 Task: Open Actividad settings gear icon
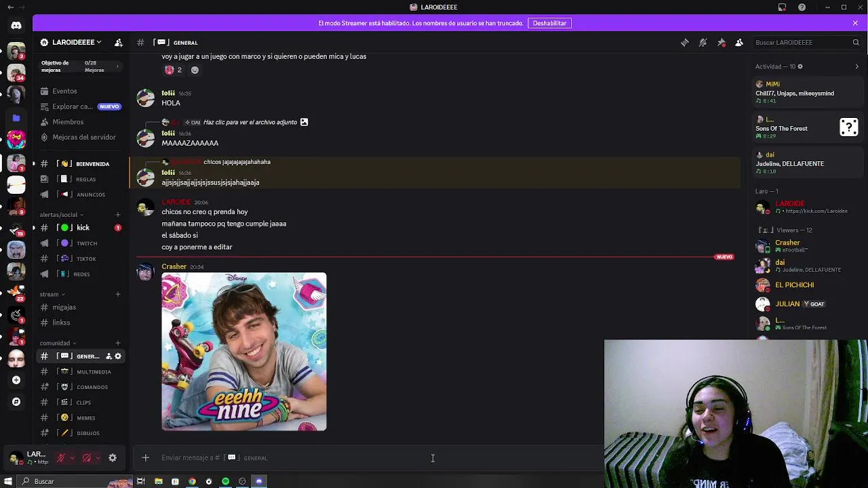coord(800,66)
